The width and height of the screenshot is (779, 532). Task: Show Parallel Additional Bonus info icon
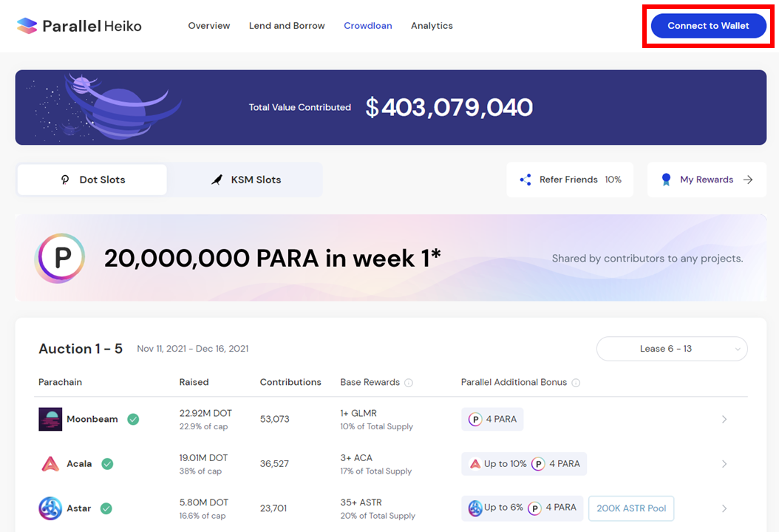click(x=576, y=383)
